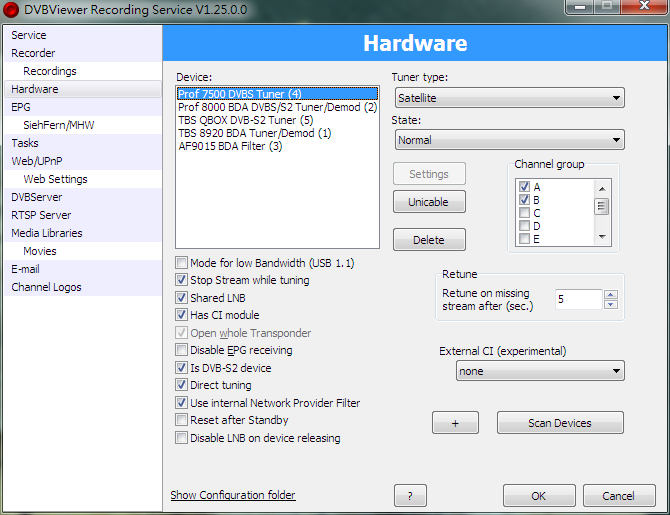The image size is (670, 515).
Task: Toggle the Is DVB-S2 device checkbox
Action: 181,368
